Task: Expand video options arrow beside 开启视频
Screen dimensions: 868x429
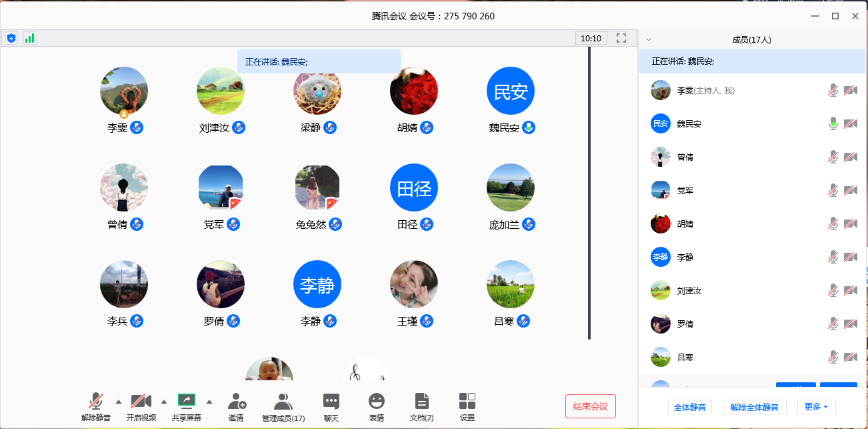Action: (x=164, y=402)
